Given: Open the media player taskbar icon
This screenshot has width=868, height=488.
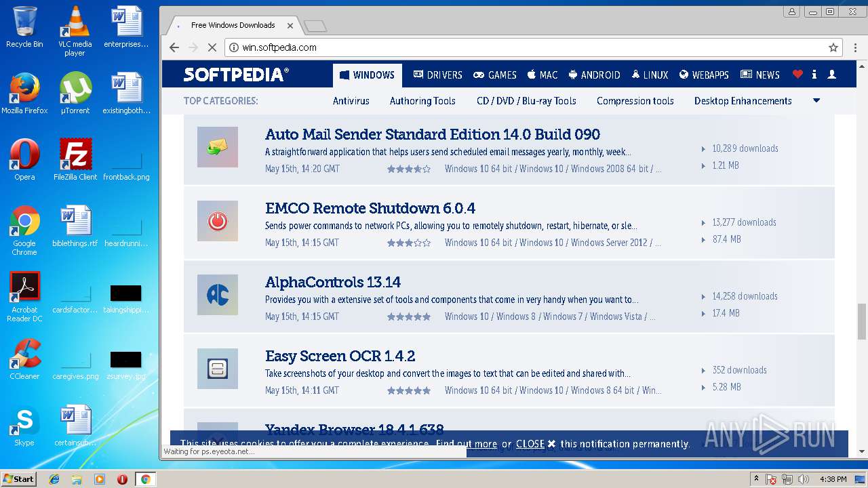Looking at the screenshot, I should click(x=100, y=479).
